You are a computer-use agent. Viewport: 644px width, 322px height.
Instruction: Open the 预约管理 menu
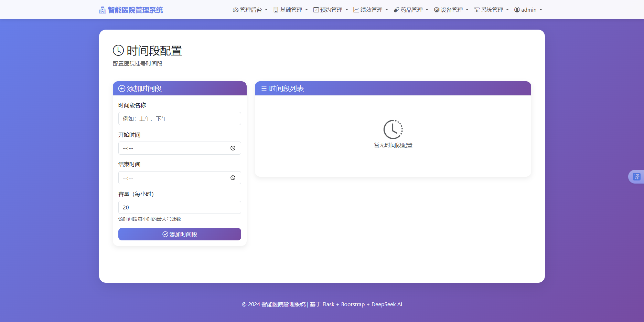tap(331, 10)
